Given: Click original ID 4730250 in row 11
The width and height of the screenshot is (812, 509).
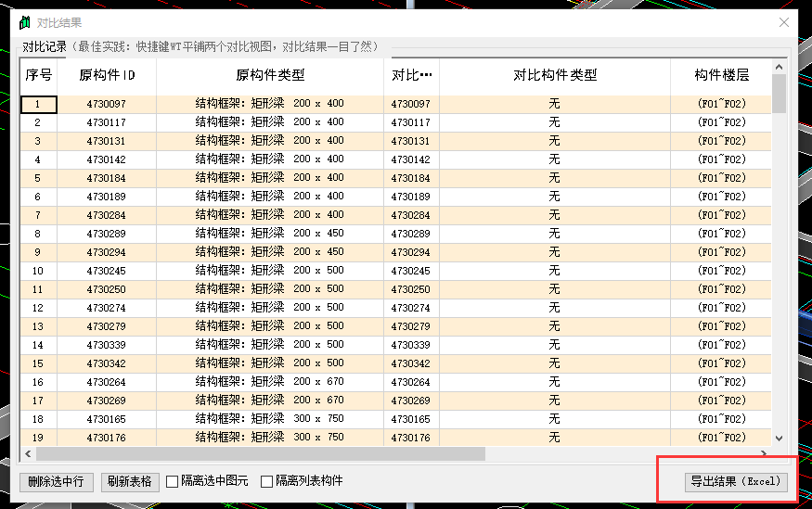Looking at the screenshot, I should 107,289.
